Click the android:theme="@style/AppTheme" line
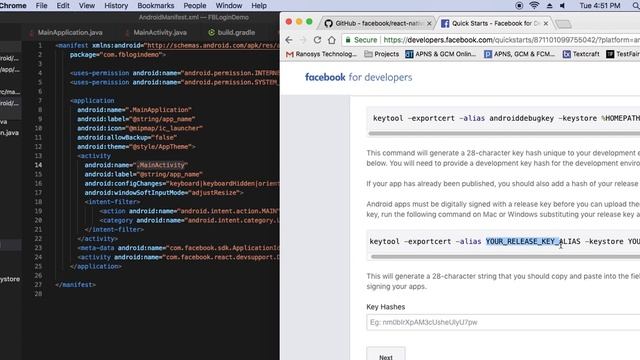This screenshot has width=640, height=360. pyautogui.click(x=136, y=147)
